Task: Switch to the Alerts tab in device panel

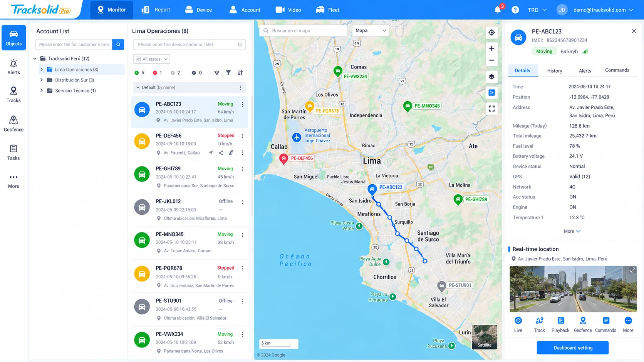Action: click(585, 71)
